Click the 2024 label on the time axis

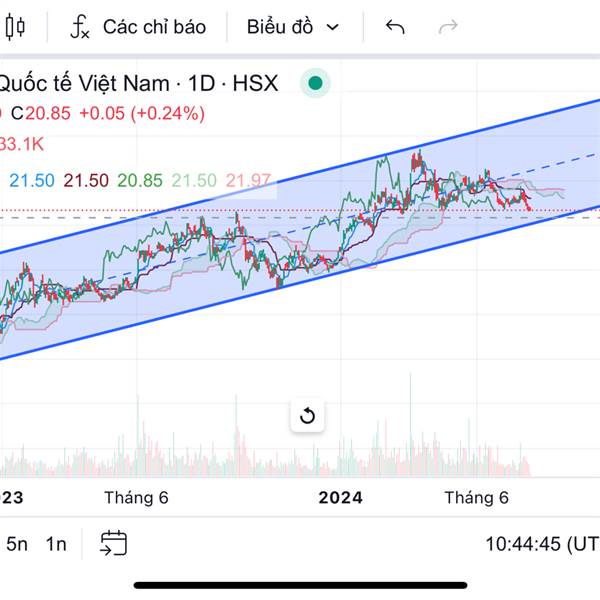(x=341, y=498)
